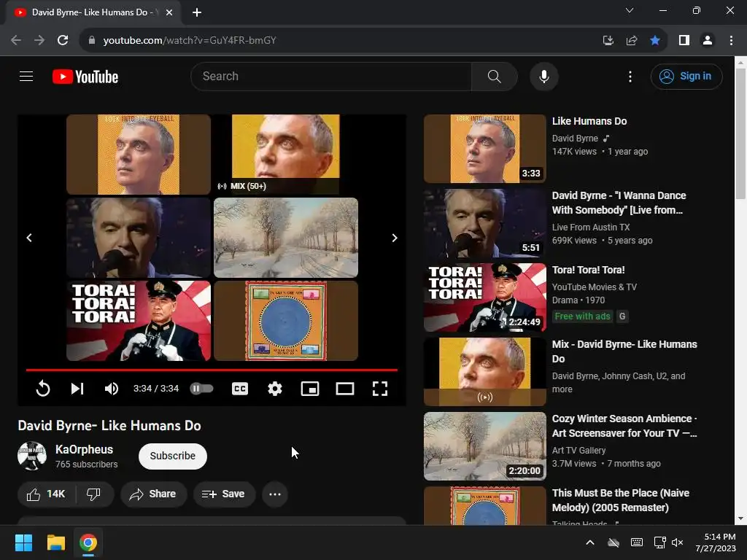Toggle the autoplay switch

click(x=201, y=389)
